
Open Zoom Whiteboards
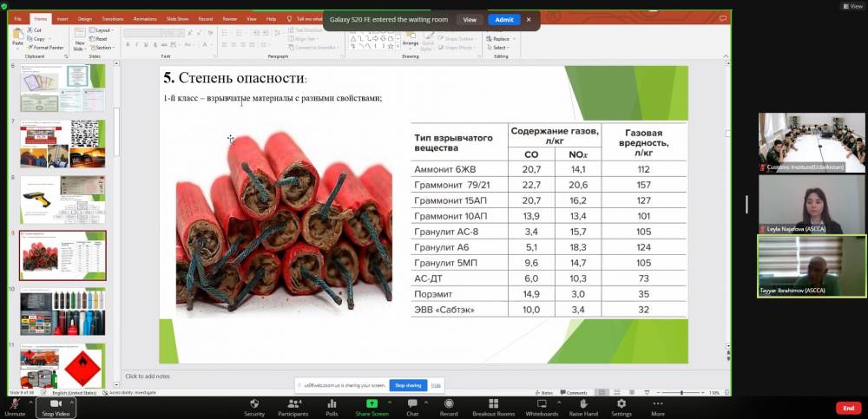pyautogui.click(x=542, y=408)
